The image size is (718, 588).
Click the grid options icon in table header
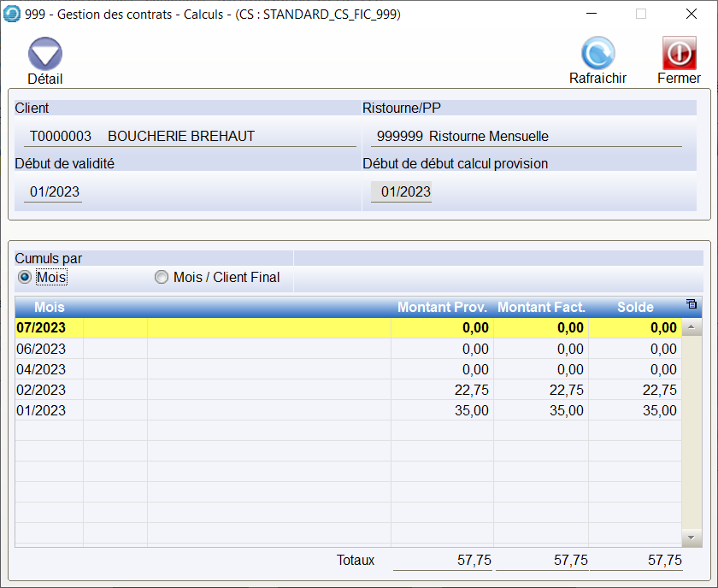click(x=692, y=304)
